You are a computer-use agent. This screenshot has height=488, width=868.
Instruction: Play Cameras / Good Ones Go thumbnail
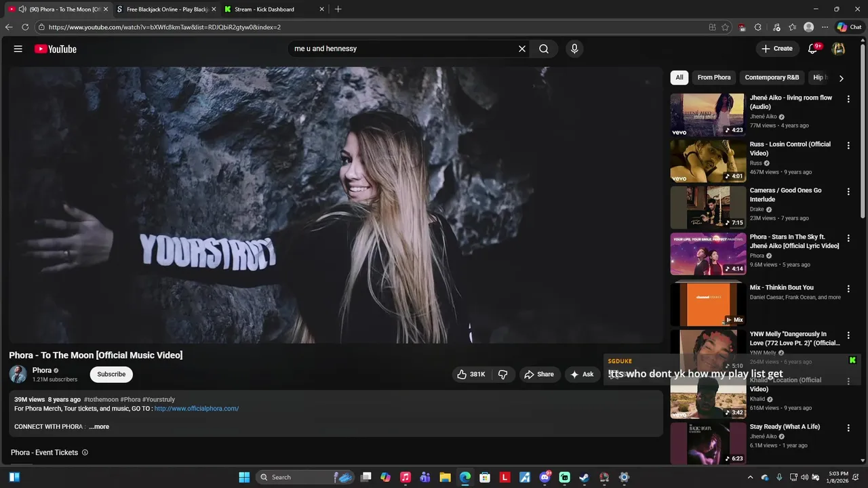708,207
